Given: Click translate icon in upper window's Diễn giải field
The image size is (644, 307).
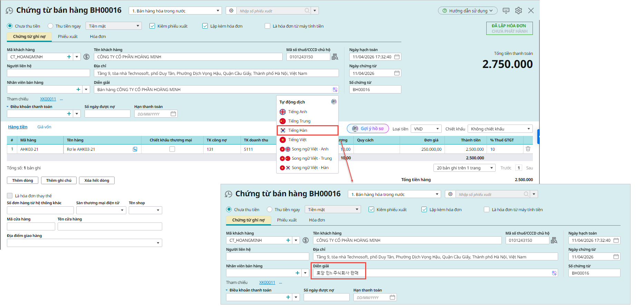Looking at the screenshot, I should 335,89.
